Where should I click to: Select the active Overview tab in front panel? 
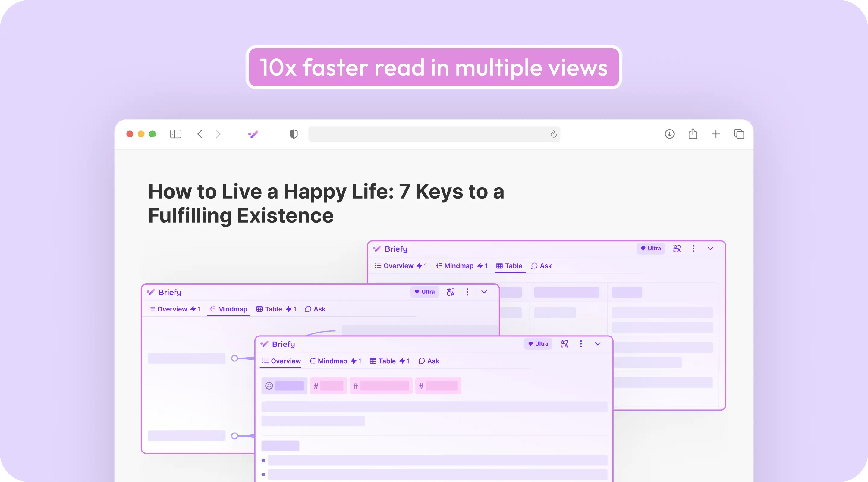tap(281, 361)
